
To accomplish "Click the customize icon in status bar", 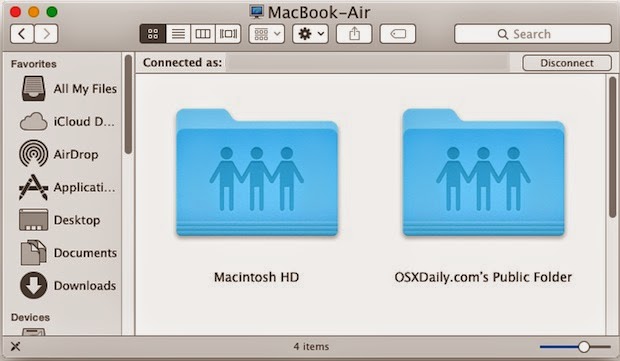I will (15, 347).
